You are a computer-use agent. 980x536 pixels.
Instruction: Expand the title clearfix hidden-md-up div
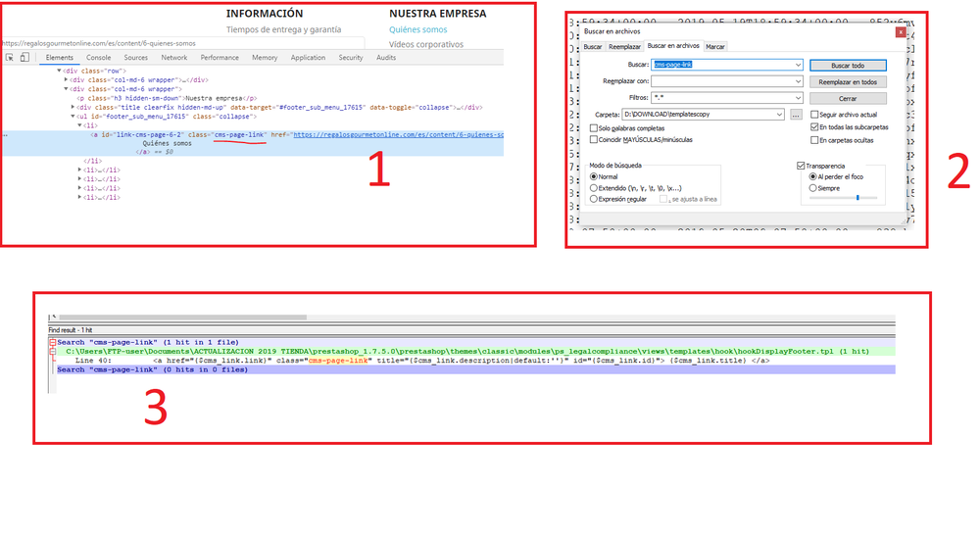(x=73, y=108)
